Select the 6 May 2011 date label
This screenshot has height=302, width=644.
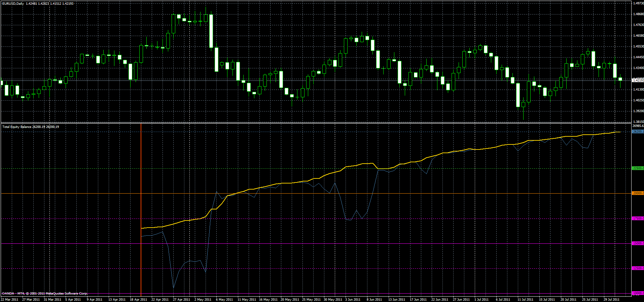[x=224, y=300]
